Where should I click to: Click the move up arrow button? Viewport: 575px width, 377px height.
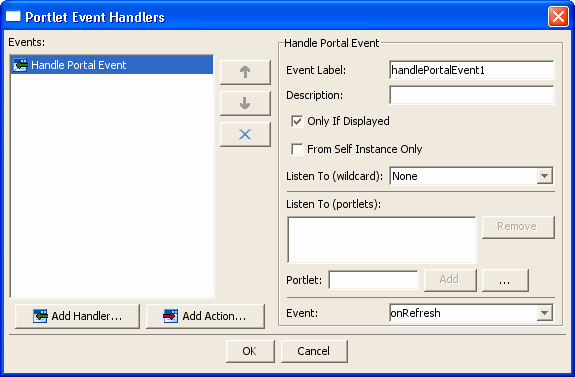tap(245, 72)
